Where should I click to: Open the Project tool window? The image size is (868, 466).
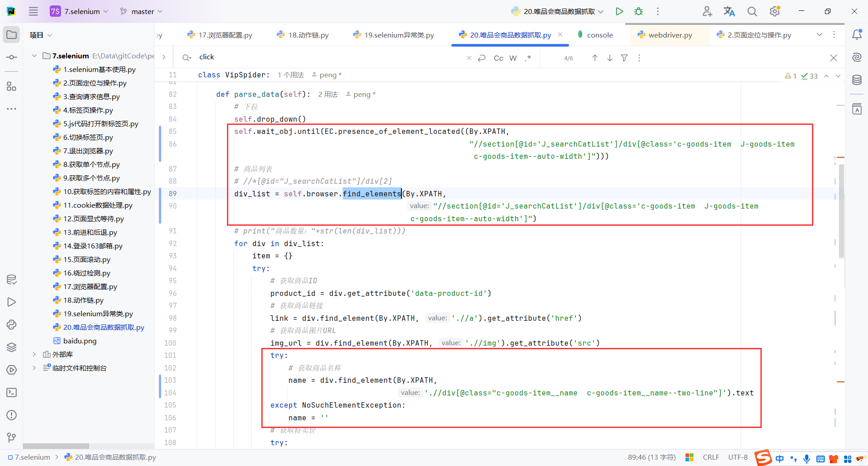[x=12, y=35]
